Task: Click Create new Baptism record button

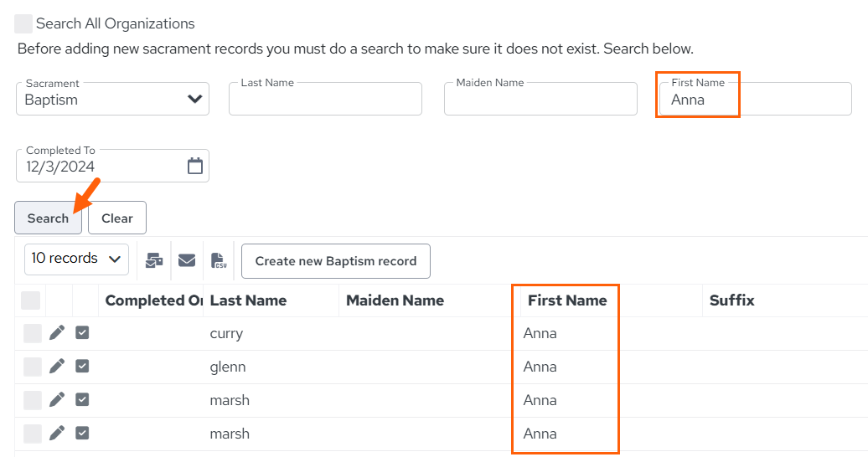Action: point(336,261)
